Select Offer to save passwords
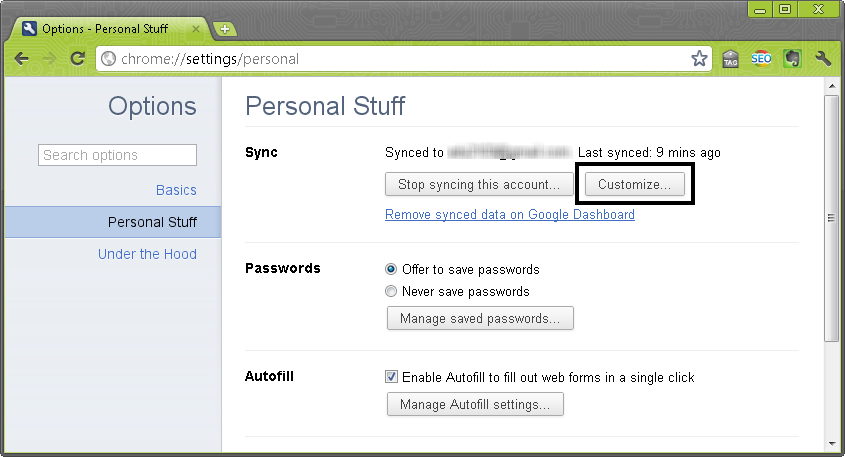Image resolution: width=845 pixels, height=457 pixels. 391,269
